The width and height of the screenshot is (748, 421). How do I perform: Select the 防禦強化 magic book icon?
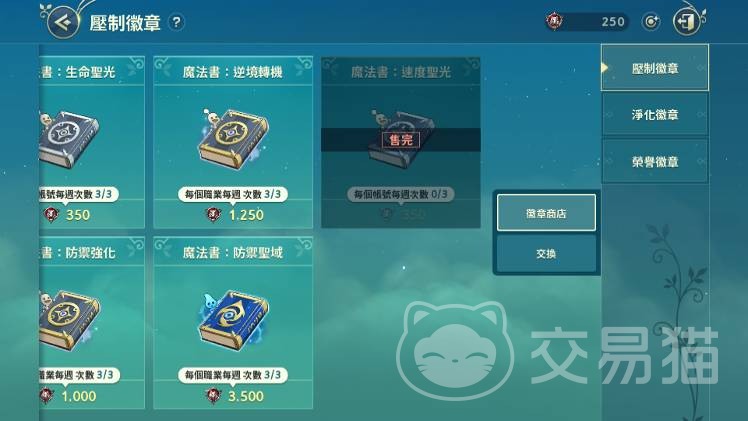pos(68,319)
